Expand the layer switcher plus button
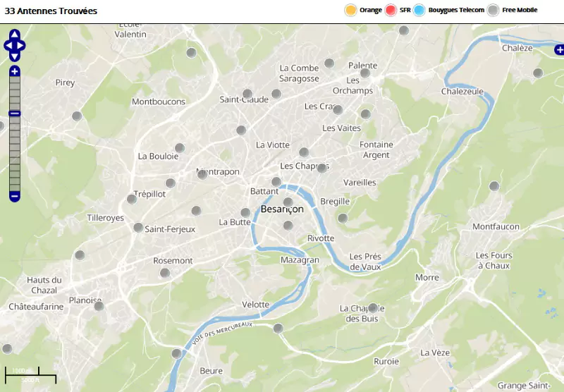 coord(559,49)
